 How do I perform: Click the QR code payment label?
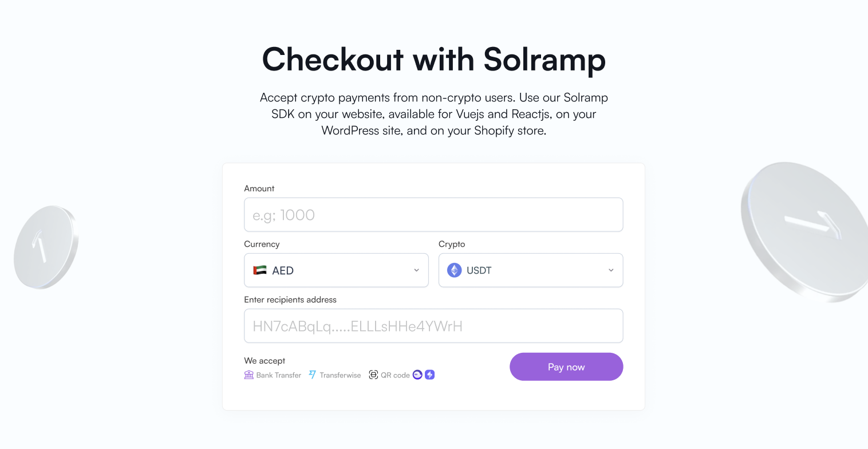[x=396, y=375]
